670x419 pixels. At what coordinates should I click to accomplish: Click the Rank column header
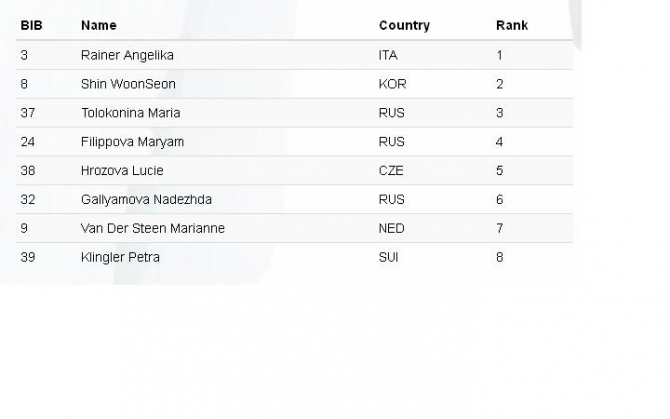tap(511, 25)
